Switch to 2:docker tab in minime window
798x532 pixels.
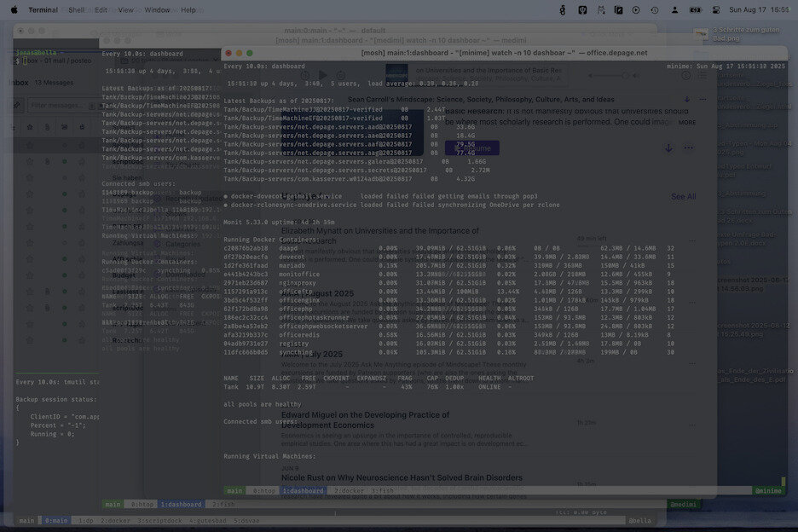[350, 491]
